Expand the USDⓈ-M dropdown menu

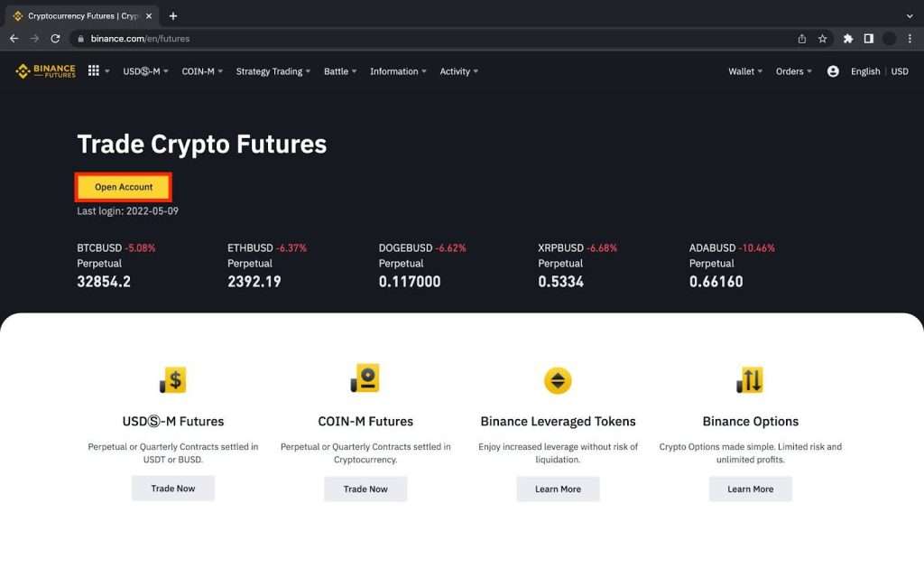point(145,71)
